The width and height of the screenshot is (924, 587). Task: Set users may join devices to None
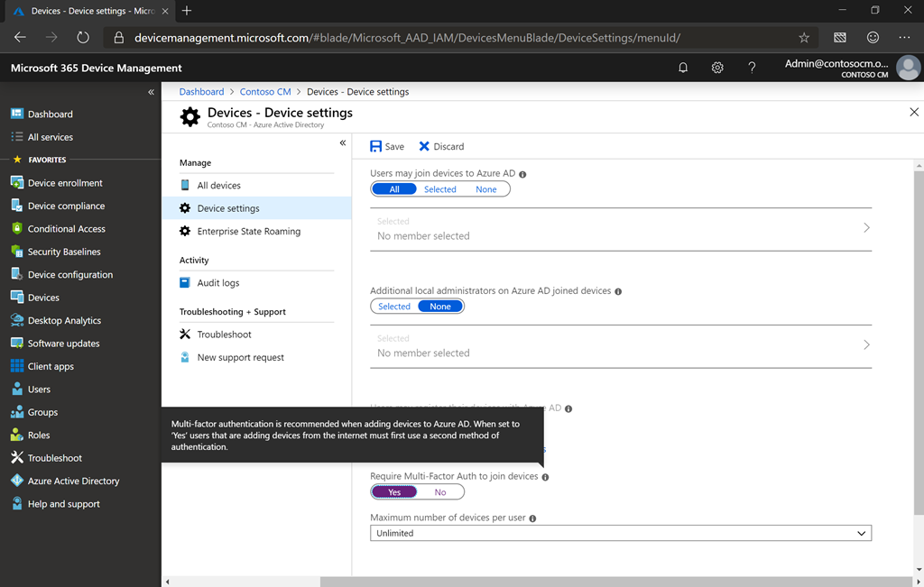click(485, 189)
